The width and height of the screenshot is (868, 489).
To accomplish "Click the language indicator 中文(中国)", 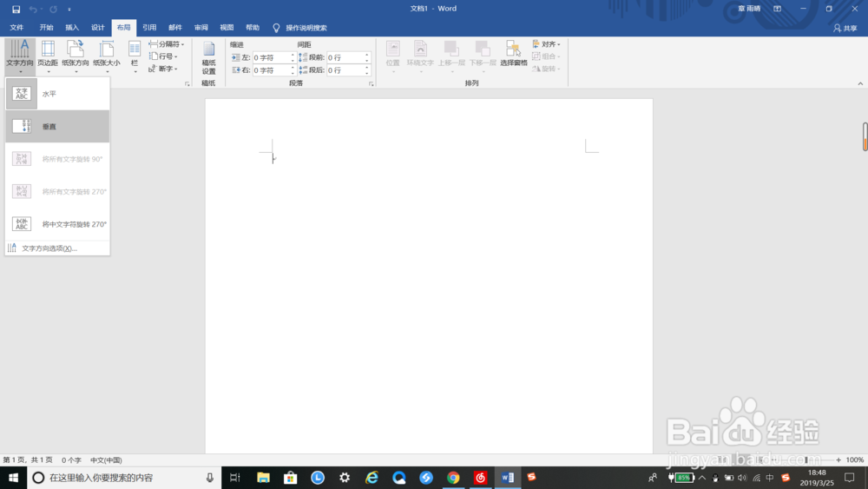I will [x=106, y=460].
